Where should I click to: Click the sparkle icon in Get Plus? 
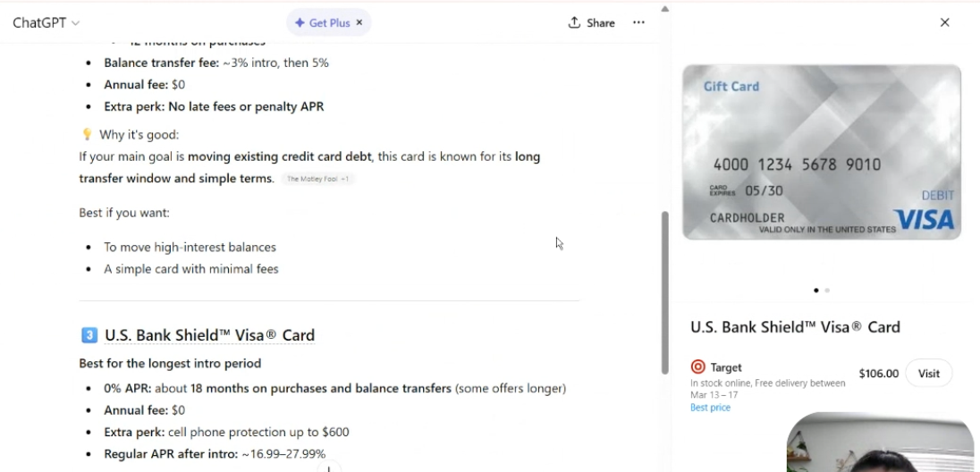point(300,23)
